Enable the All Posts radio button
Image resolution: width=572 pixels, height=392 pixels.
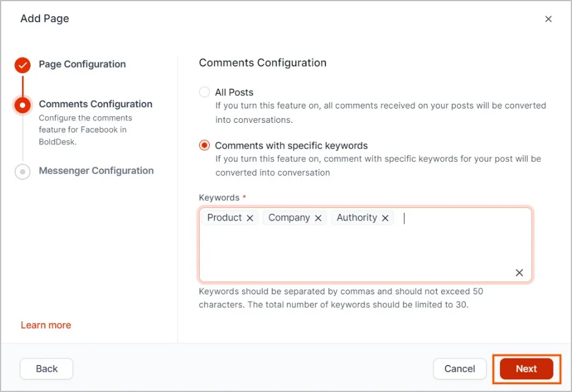(204, 92)
